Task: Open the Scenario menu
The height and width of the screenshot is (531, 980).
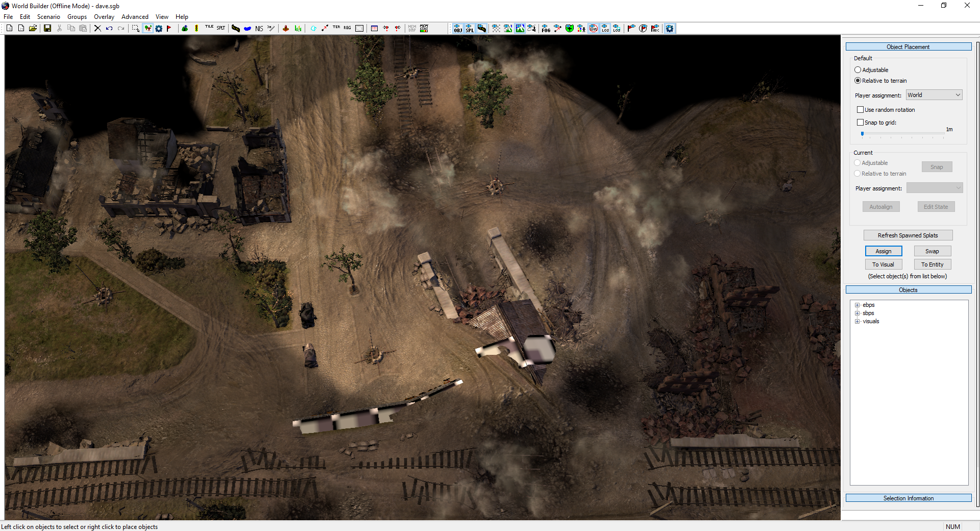Action: (48, 17)
